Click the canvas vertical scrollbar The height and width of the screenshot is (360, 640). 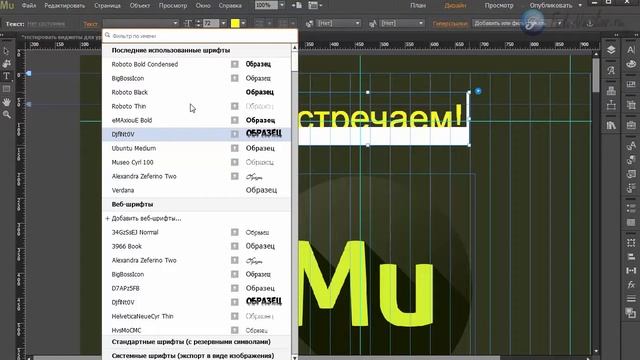(x=596, y=76)
